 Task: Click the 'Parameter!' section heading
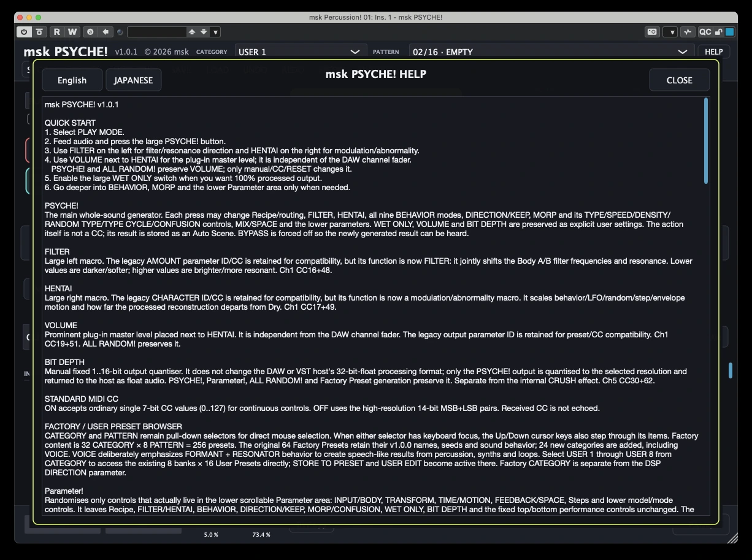(64, 491)
